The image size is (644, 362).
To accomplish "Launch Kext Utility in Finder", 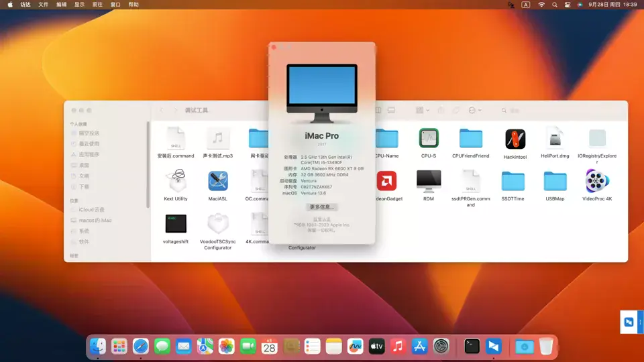I will [x=175, y=181].
